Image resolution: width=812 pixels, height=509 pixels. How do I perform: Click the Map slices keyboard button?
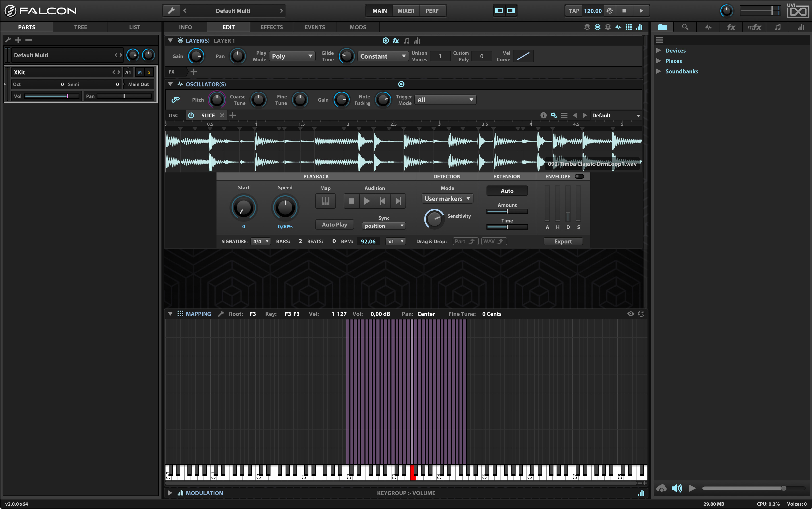pyautogui.click(x=325, y=201)
